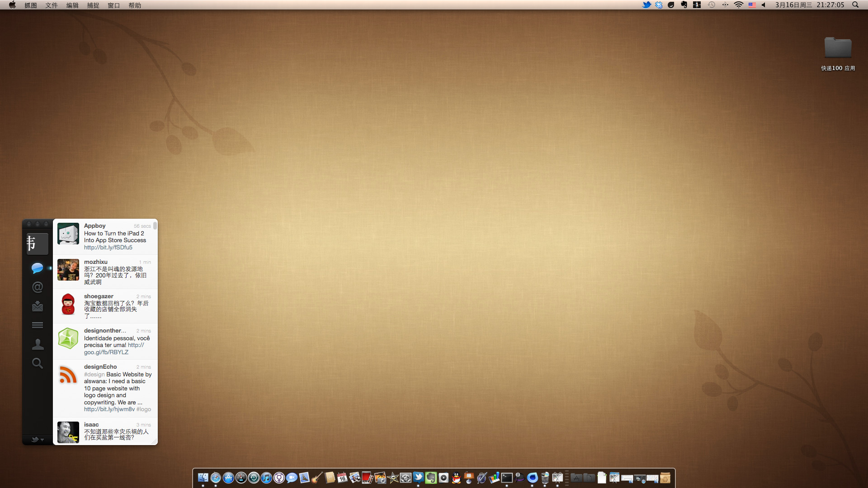The height and width of the screenshot is (488, 868).
Task: Open Direct Messages inbox in Twitter sidebar
Action: tap(38, 306)
